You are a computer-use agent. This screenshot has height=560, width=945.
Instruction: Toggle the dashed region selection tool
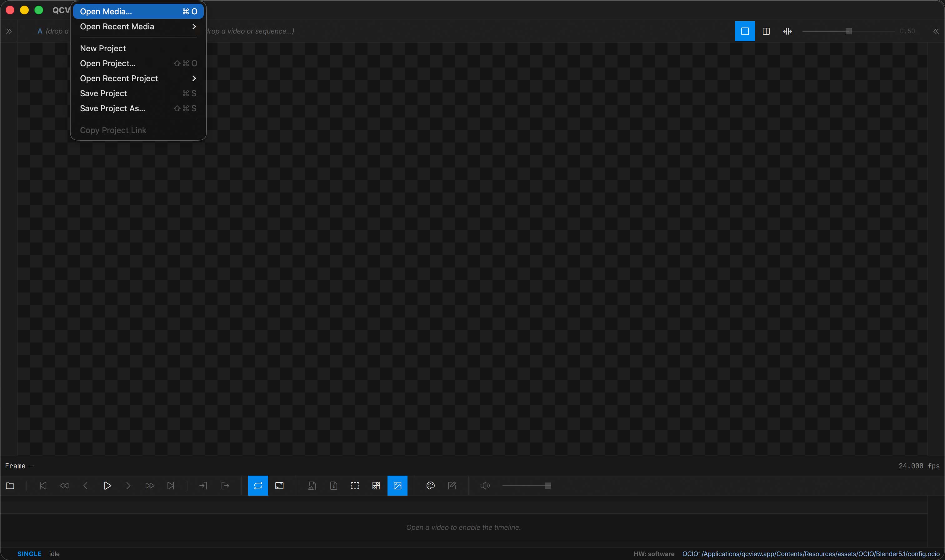[355, 486]
